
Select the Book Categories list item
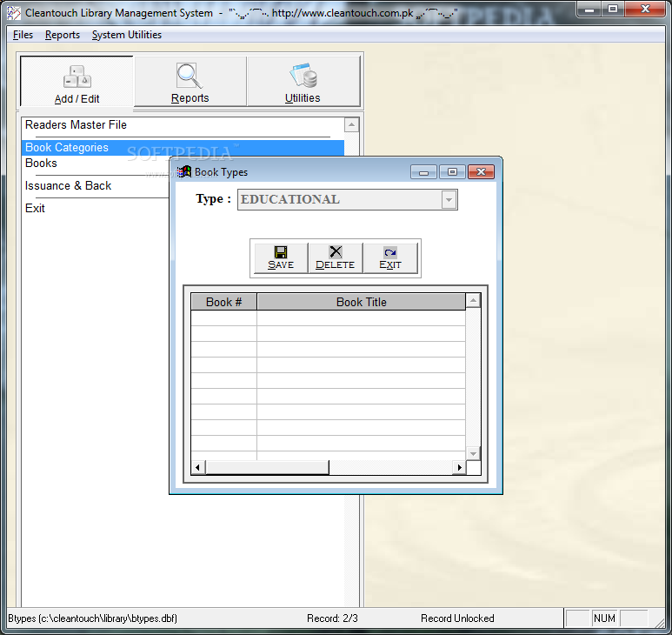click(183, 148)
